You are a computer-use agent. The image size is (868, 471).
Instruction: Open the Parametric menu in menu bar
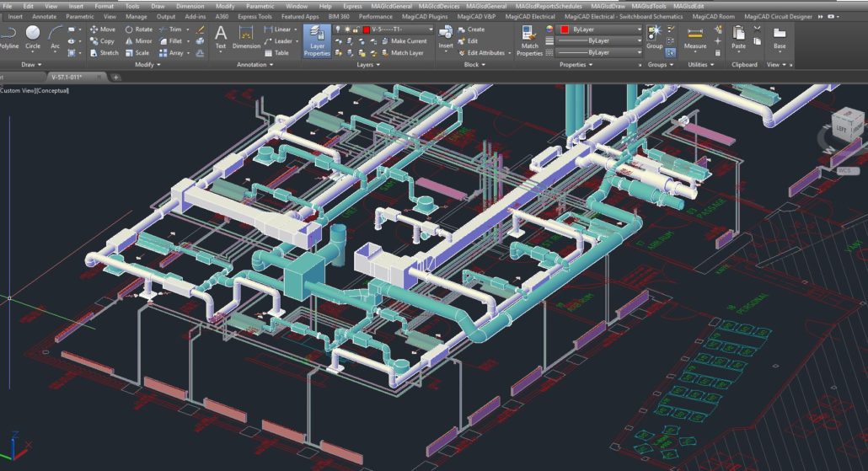point(260,5)
